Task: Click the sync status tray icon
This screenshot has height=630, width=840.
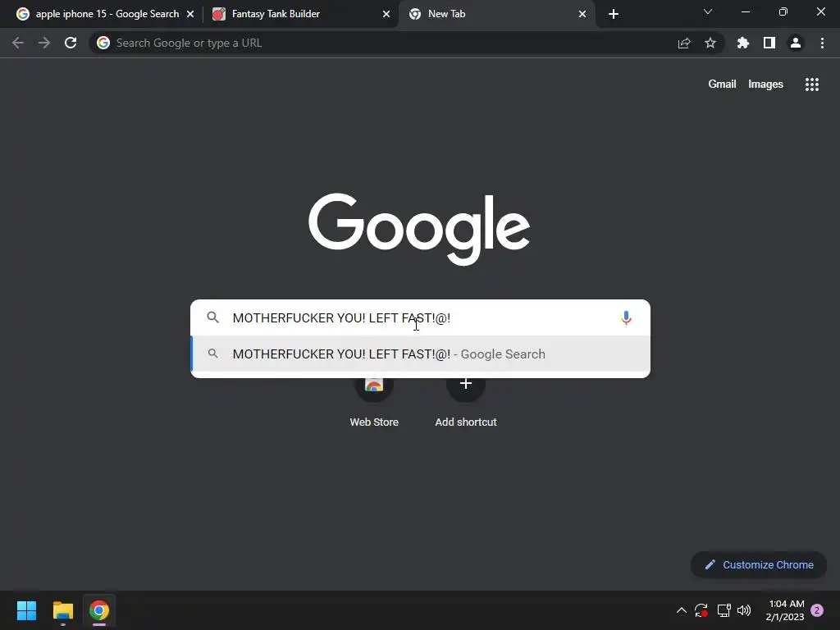Action: (x=701, y=610)
